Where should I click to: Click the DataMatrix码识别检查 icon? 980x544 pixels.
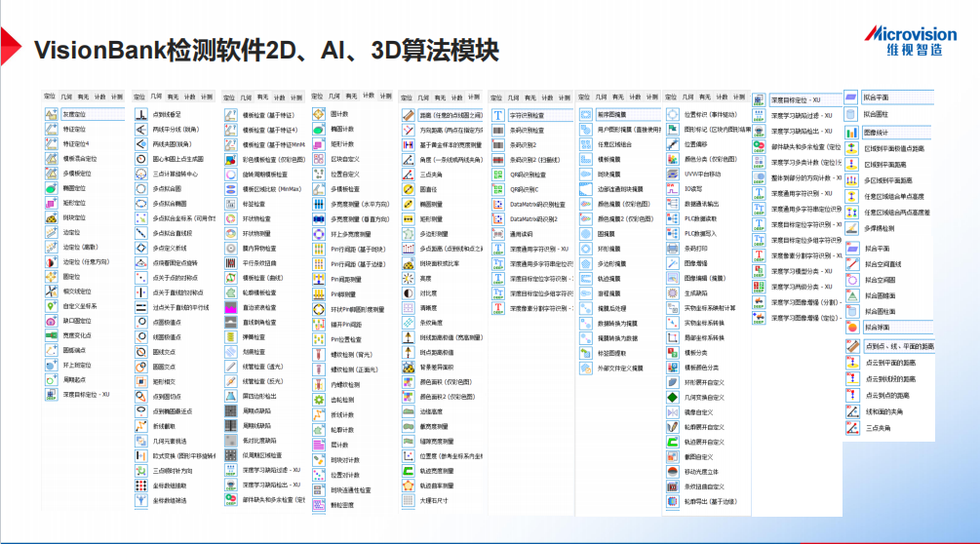[x=498, y=204]
